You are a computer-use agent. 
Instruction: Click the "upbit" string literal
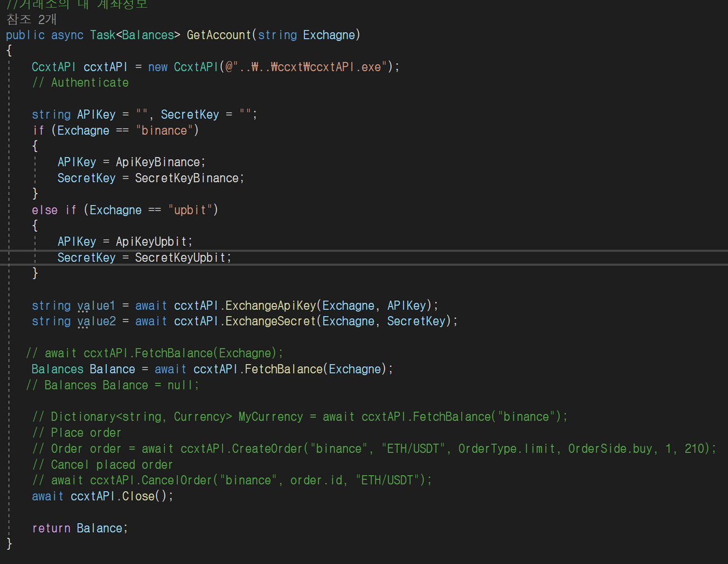coord(190,210)
